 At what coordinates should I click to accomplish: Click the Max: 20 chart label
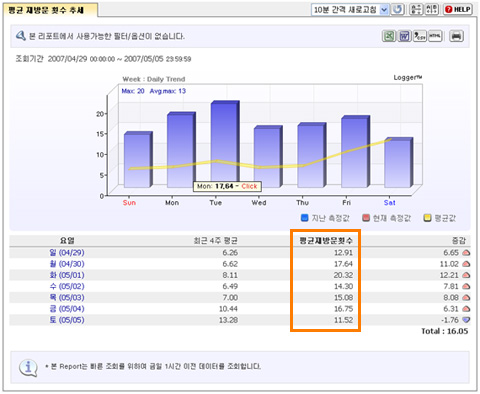[x=133, y=91]
